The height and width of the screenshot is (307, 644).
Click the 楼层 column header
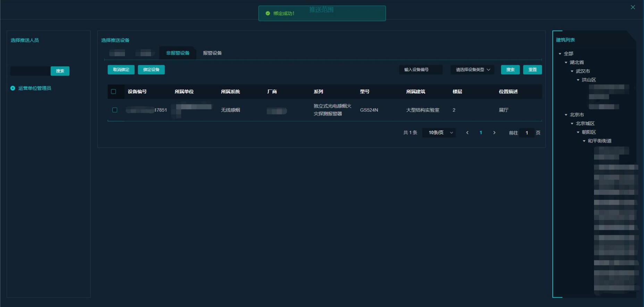[x=457, y=92]
